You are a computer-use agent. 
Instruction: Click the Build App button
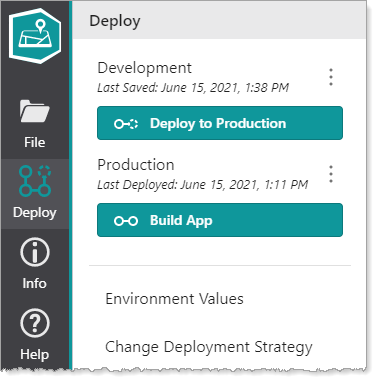pyautogui.click(x=220, y=220)
